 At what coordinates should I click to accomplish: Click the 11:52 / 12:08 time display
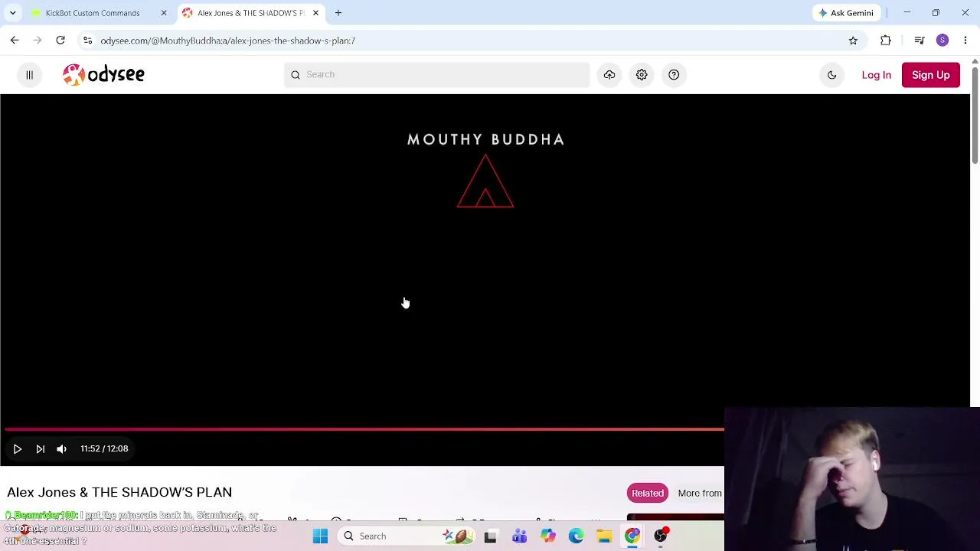tap(104, 449)
